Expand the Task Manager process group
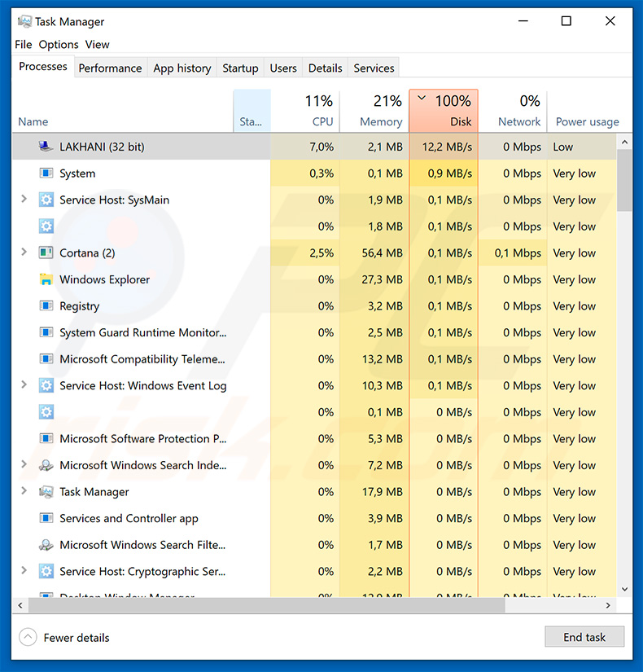 (x=24, y=491)
